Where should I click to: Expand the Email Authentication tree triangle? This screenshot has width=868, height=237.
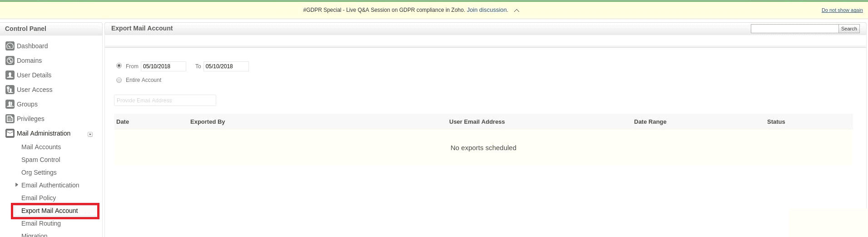17,185
